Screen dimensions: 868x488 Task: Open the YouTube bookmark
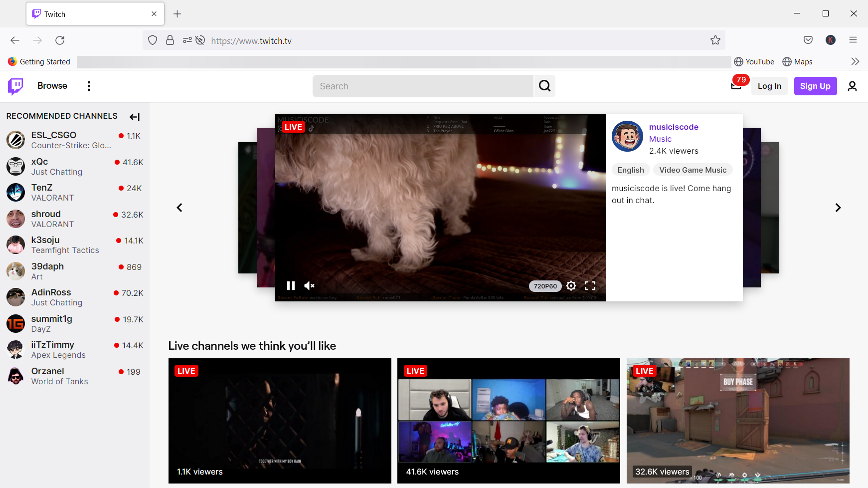tap(754, 62)
